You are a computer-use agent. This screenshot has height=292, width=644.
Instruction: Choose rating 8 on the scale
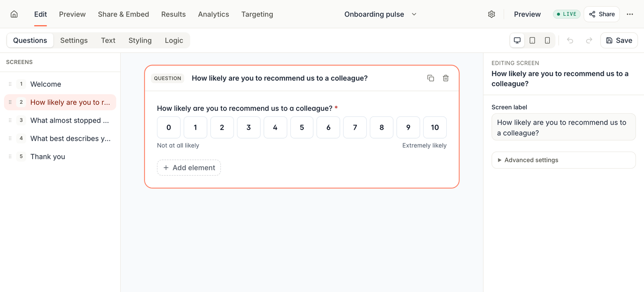[x=381, y=127]
